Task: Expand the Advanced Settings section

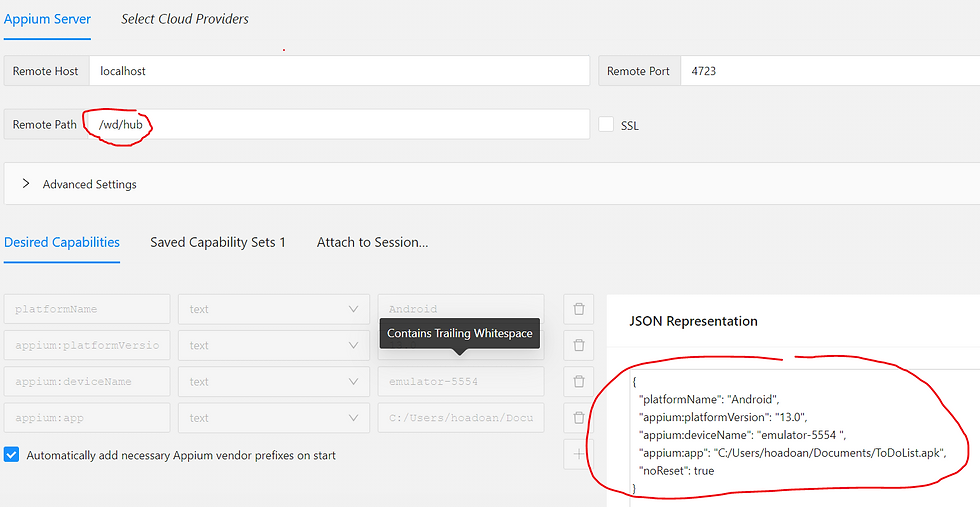Action: (492, 184)
